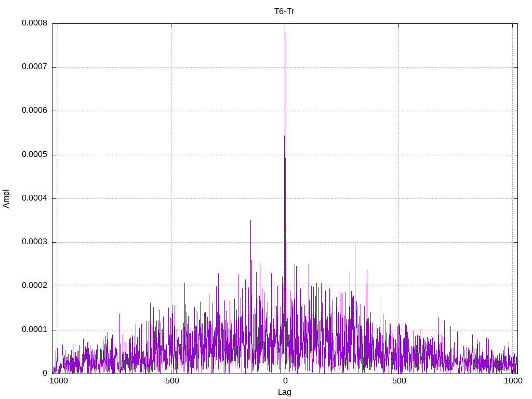Click the 0.0005 y-axis tick label
This screenshot has height=399, width=532.
pos(35,155)
